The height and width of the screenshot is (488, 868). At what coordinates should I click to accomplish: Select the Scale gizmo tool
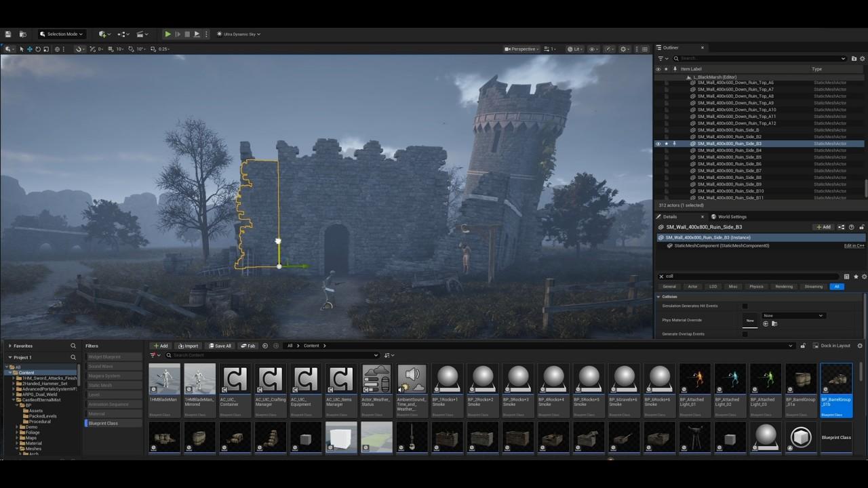(46, 49)
